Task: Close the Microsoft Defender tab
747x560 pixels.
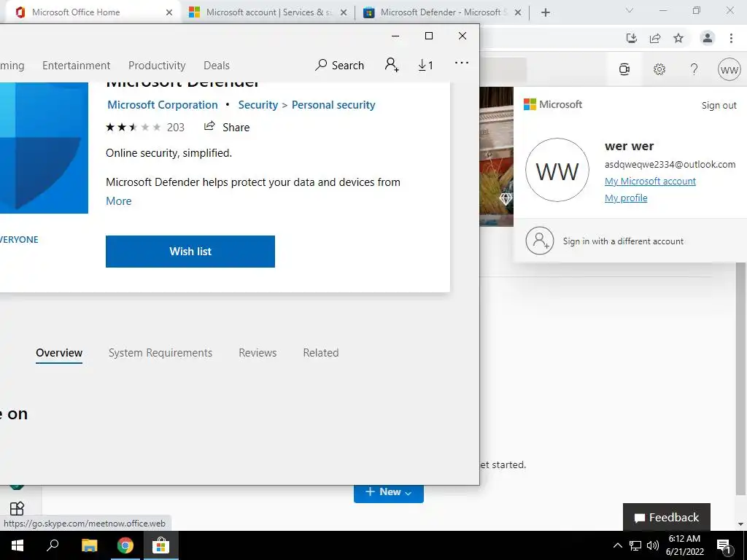Action: pos(518,12)
